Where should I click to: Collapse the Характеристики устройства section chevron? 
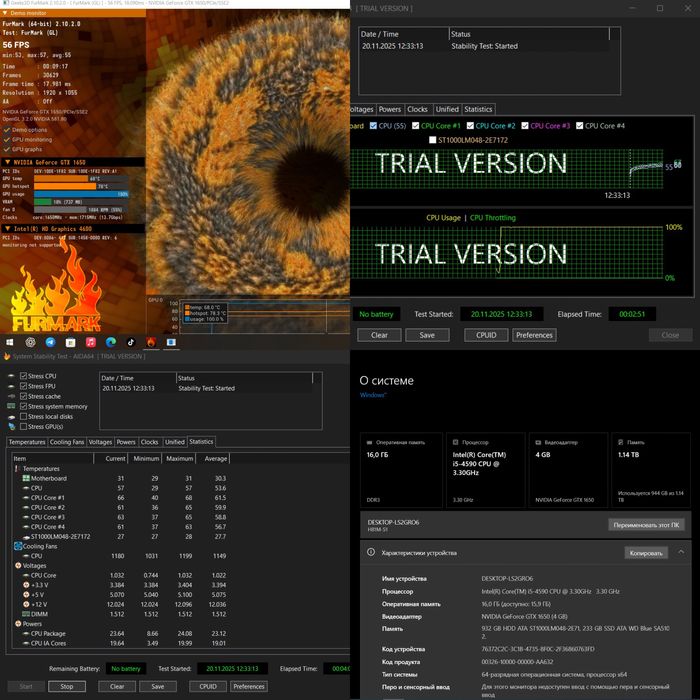click(681, 552)
